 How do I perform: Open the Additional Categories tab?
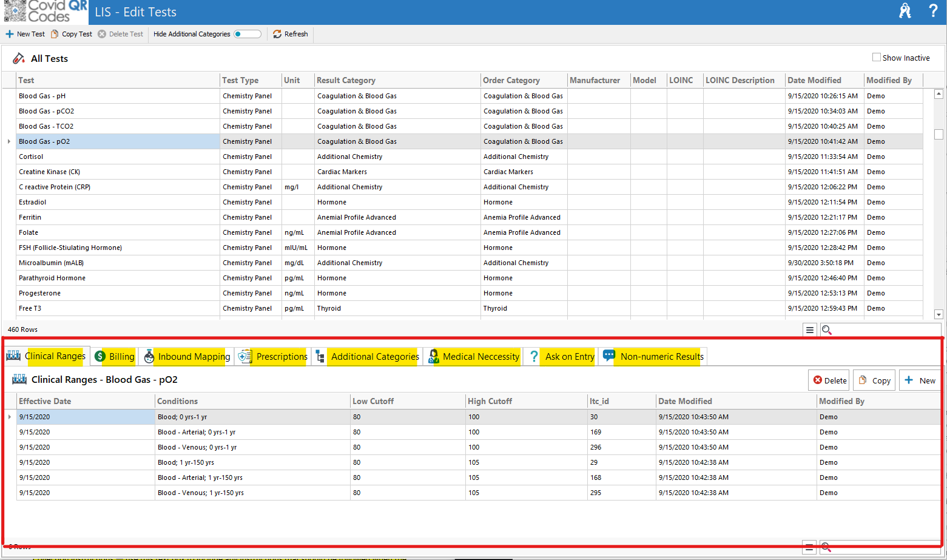(367, 357)
